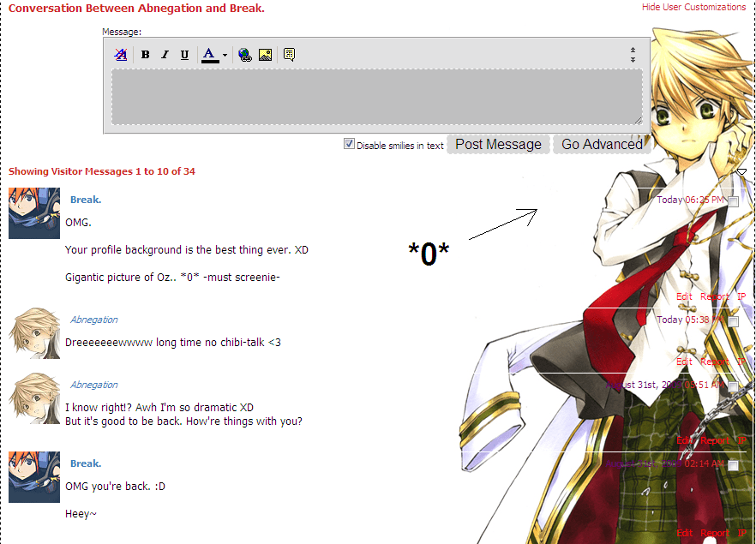
Task: Toggle Bold formatting in message editor
Action: click(145, 55)
